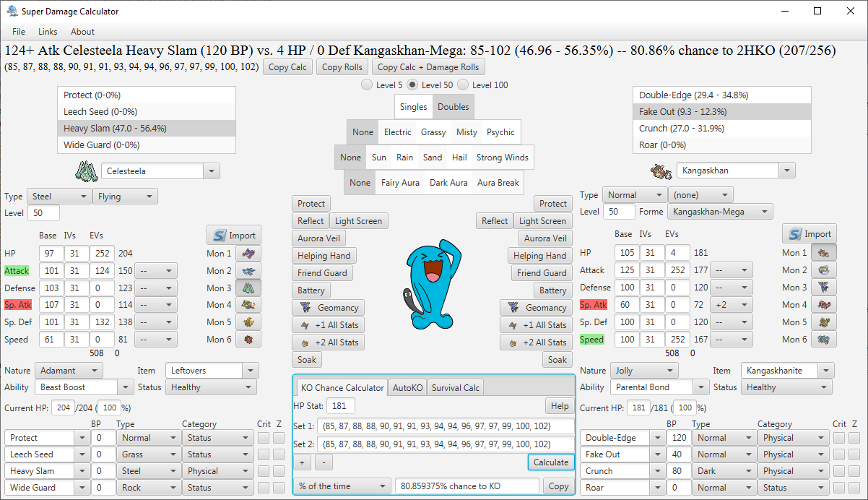This screenshot has width=868, height=500.
Task: Add a set with the + button
Action: 301,462
